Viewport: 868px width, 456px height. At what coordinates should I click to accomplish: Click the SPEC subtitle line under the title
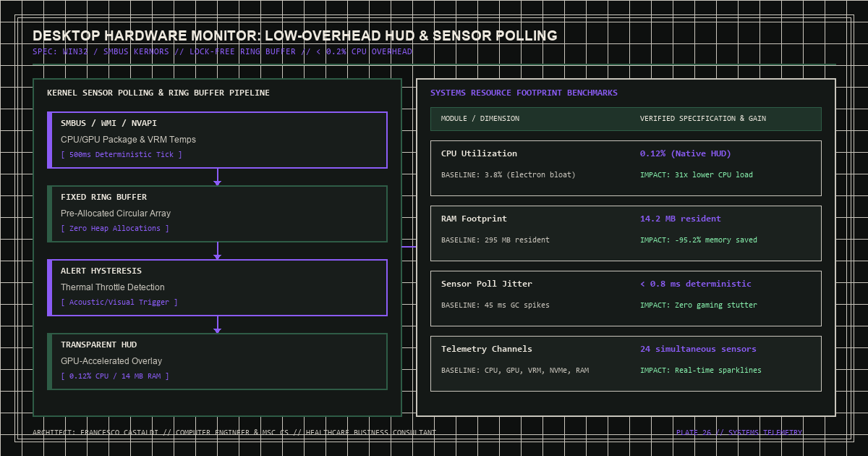pyautogui.click(x=223, y=51)
